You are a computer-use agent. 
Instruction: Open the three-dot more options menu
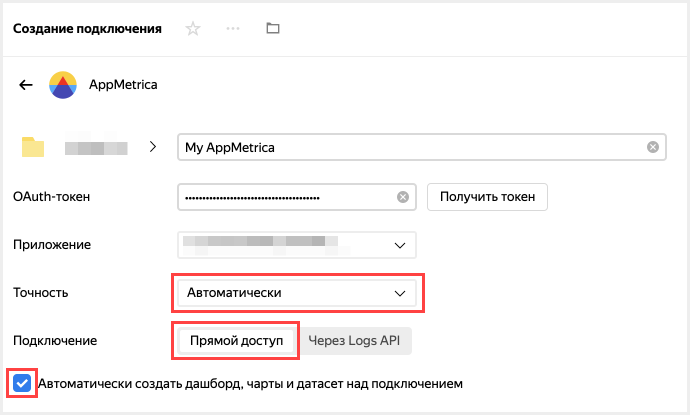(x=233, y=29)
